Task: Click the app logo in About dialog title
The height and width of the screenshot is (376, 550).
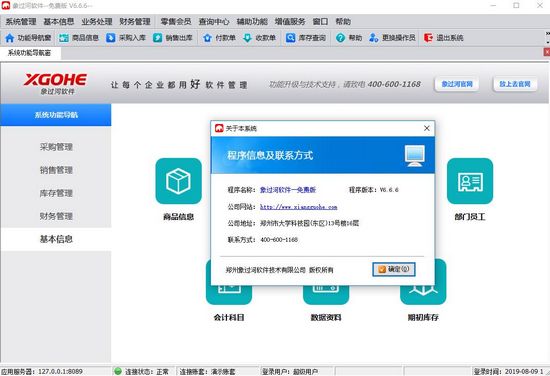Action: pos(219,128)
